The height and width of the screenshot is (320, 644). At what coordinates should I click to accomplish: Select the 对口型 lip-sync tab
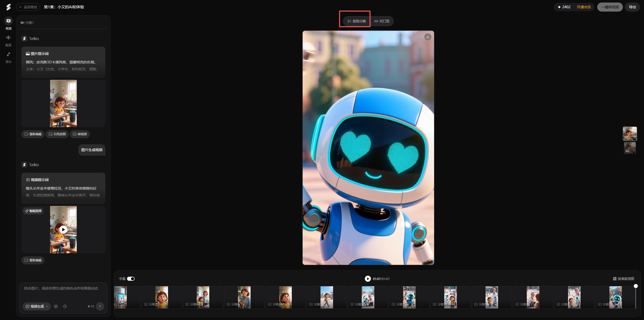pyautogui.click(x=382, y=21)
